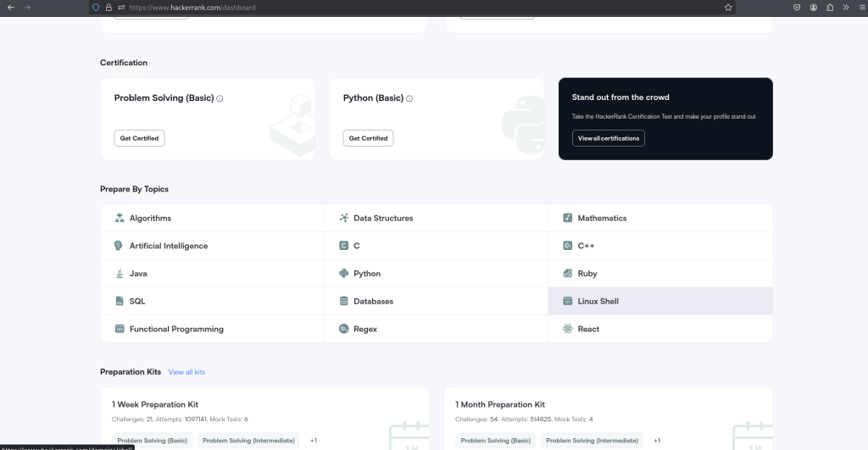868x450 pixels.
Task: Open the Ruby topic
Action: 660,274
